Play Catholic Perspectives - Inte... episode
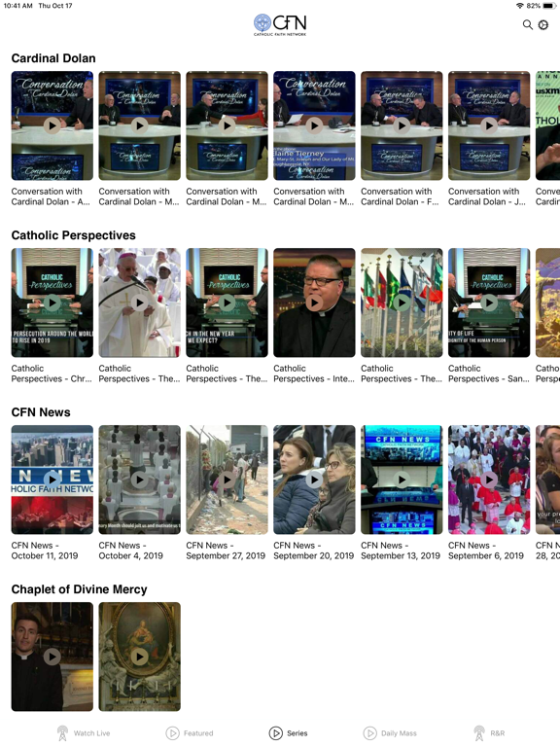Viewport: 560px width, 747px height. click(x=314, y=302)
